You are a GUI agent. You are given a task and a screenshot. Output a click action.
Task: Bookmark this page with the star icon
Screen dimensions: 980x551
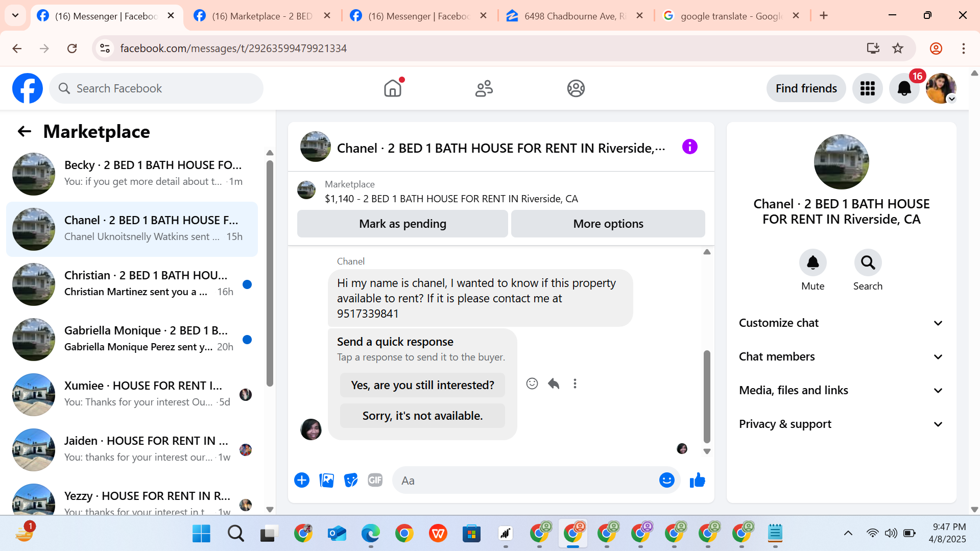point(898,48)
